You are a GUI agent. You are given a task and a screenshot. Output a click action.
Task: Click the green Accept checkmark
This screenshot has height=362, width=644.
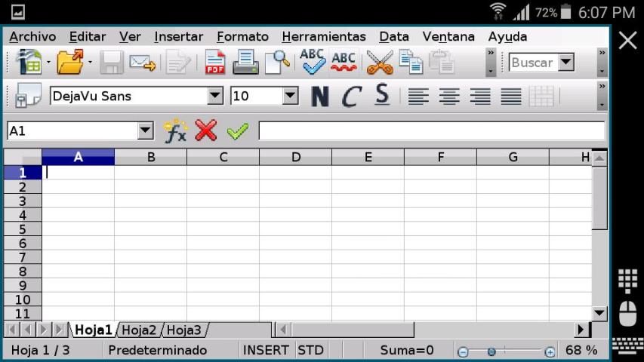click(x=237, y=131)
